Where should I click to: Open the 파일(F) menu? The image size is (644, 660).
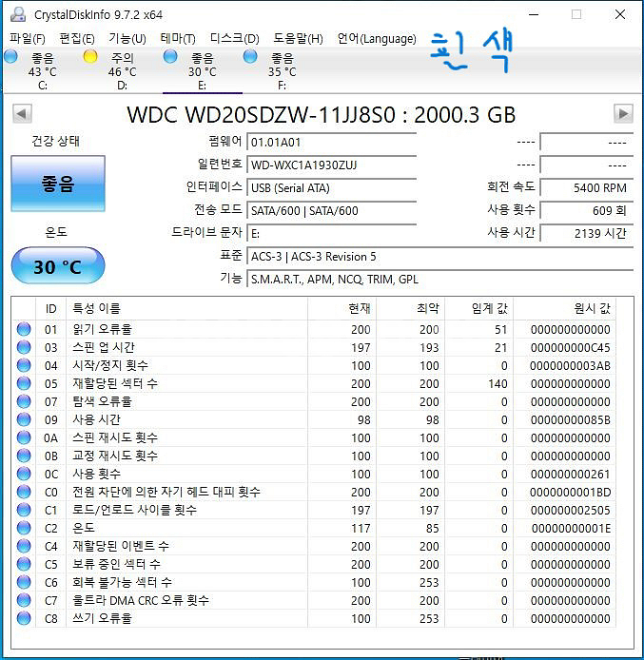pos(27,39)
